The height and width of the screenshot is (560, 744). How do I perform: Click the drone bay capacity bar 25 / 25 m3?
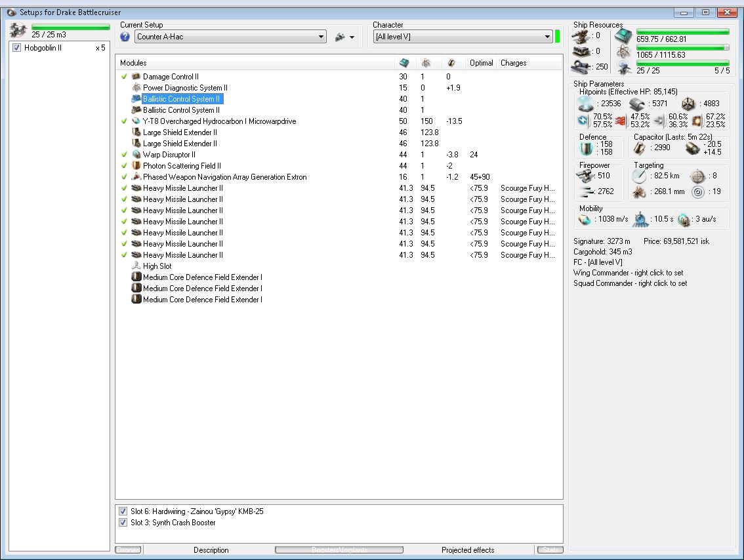71,27
